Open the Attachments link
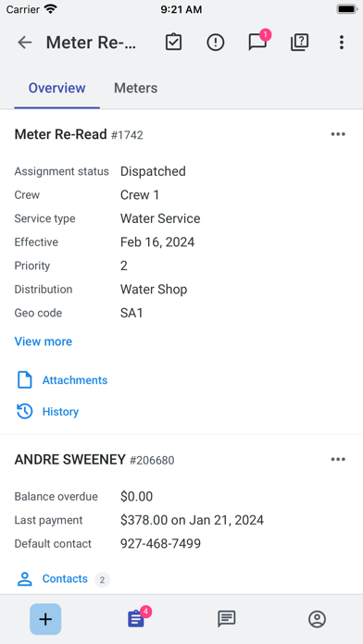Viewport: 363px width, 644px height. pyautogui.click(x=75, y=380)
